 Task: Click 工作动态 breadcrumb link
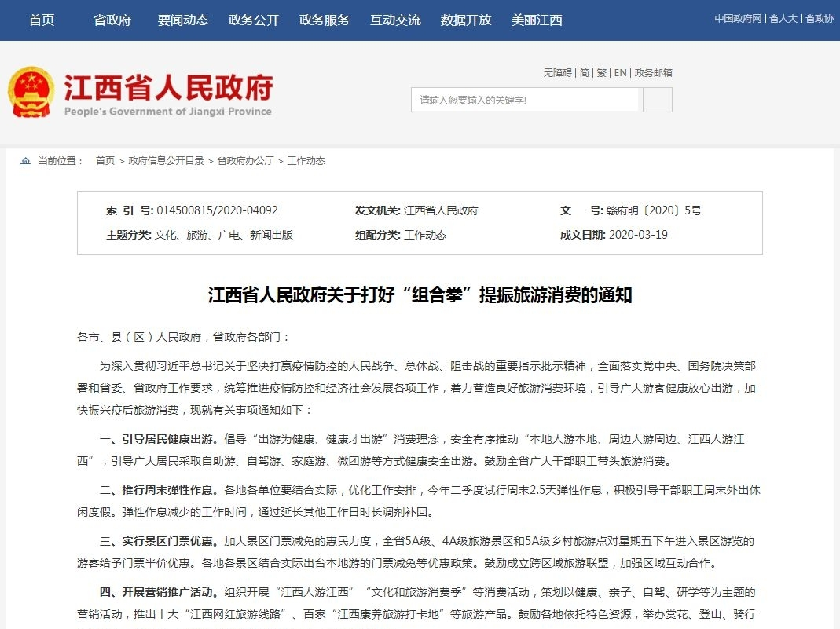(306, 161)
